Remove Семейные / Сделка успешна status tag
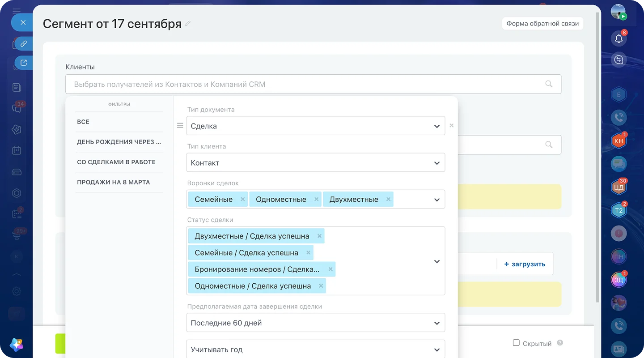Viewport: 644px width, 358px height. pos(308,252)
